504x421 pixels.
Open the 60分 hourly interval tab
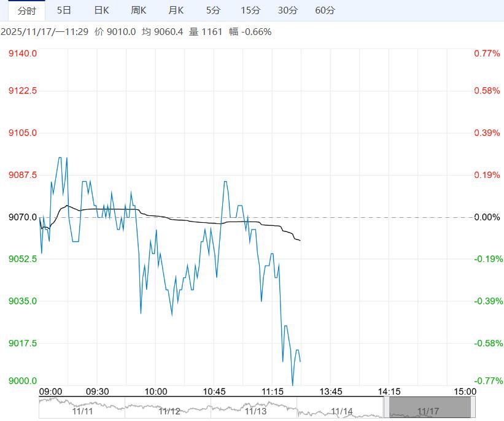coord(325,10)
